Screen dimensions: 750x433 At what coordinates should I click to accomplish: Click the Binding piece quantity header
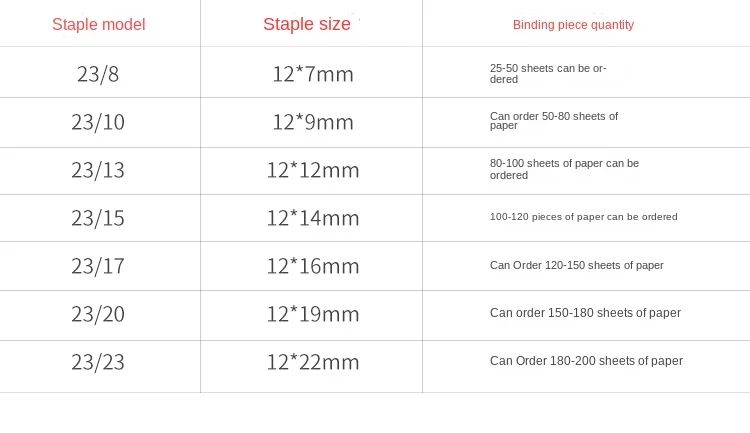pos(573,25)
